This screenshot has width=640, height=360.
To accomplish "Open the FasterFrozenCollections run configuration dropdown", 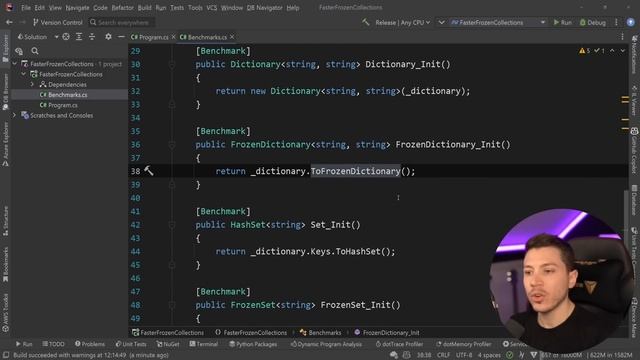I will [498, 22].
